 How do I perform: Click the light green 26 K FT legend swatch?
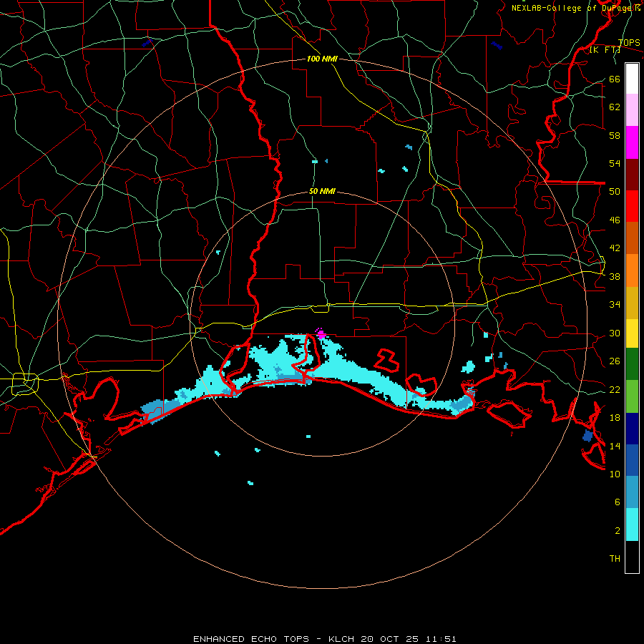(632, 396)
